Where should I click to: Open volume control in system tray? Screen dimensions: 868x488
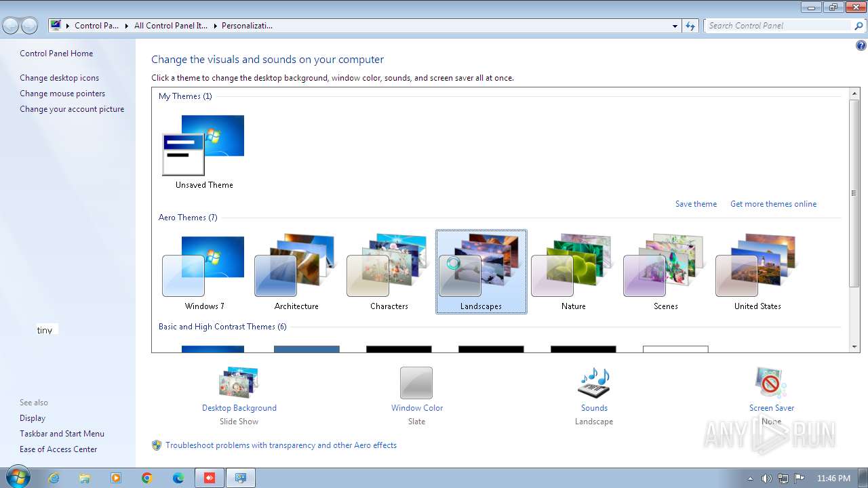766,478
